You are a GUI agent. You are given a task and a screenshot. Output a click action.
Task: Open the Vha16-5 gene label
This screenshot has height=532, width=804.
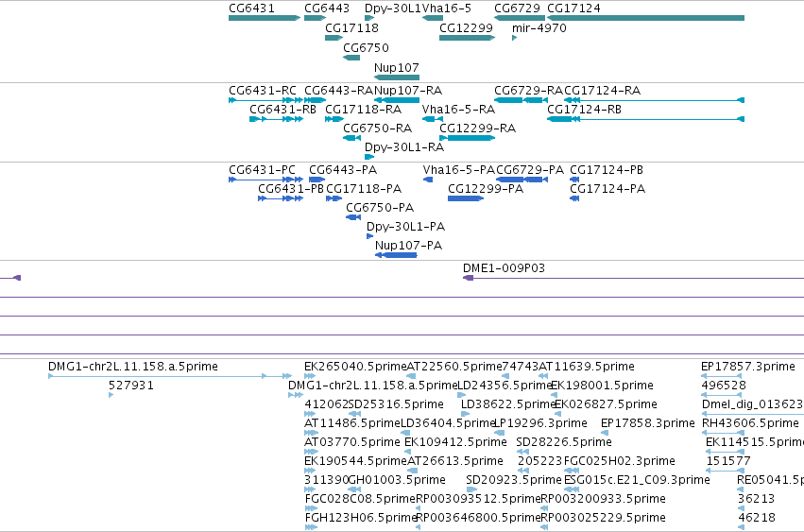click(x=447, y=9)
